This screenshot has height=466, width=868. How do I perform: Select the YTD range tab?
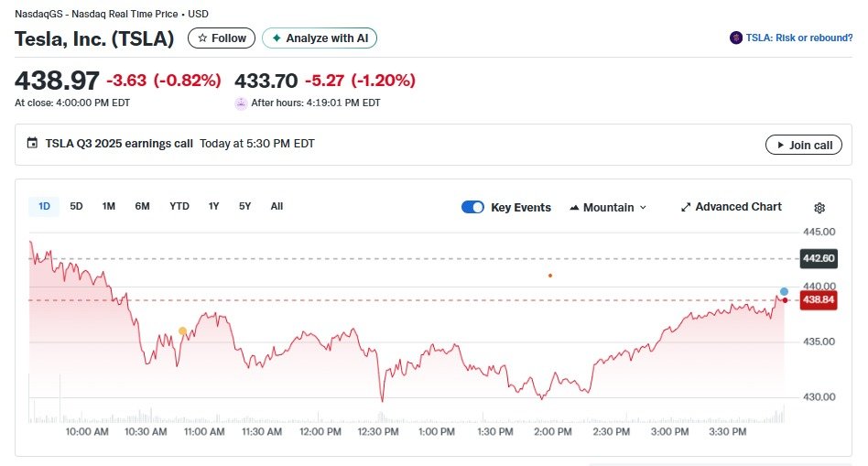coord(179,206)
